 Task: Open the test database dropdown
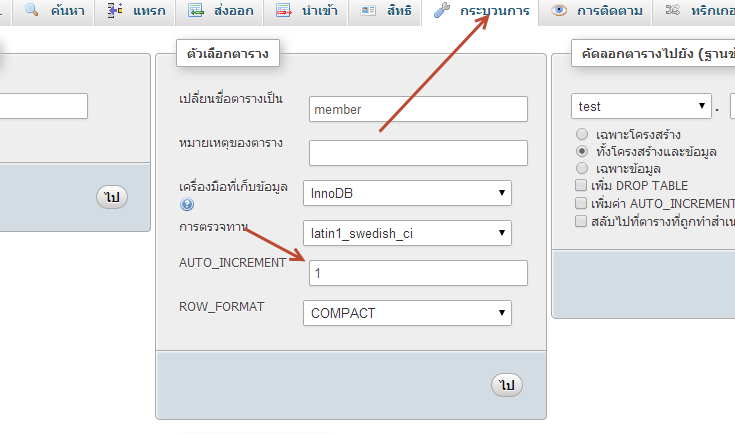tap(641, 106)
